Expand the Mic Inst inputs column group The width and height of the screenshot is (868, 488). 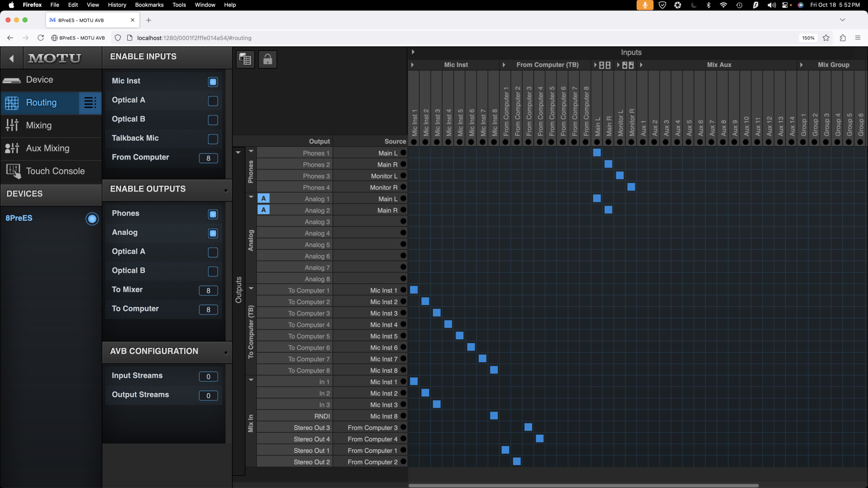point(412,65)
